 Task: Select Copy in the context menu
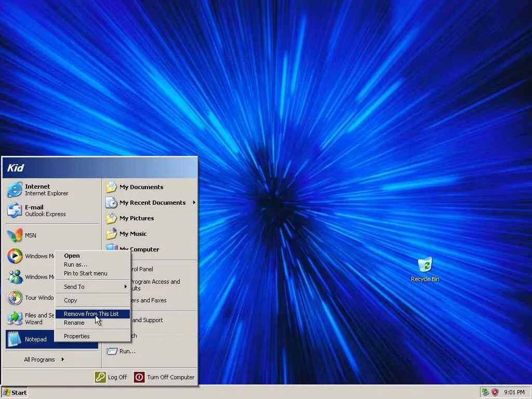tap(92, 300)
